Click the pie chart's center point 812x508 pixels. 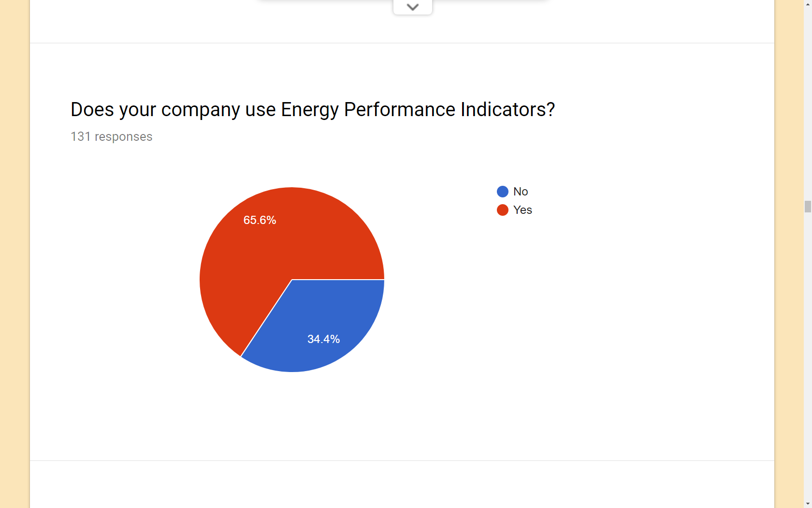tap(292, 280)
